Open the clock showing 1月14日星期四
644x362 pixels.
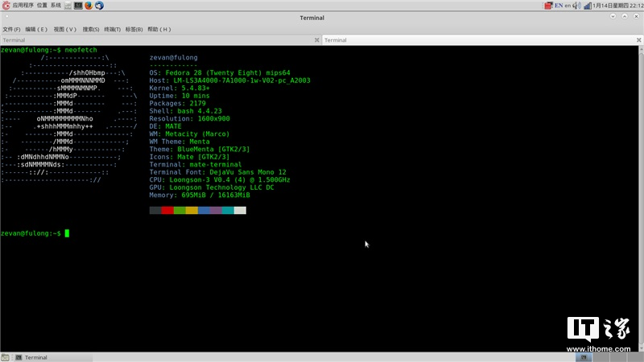[618, 6]
